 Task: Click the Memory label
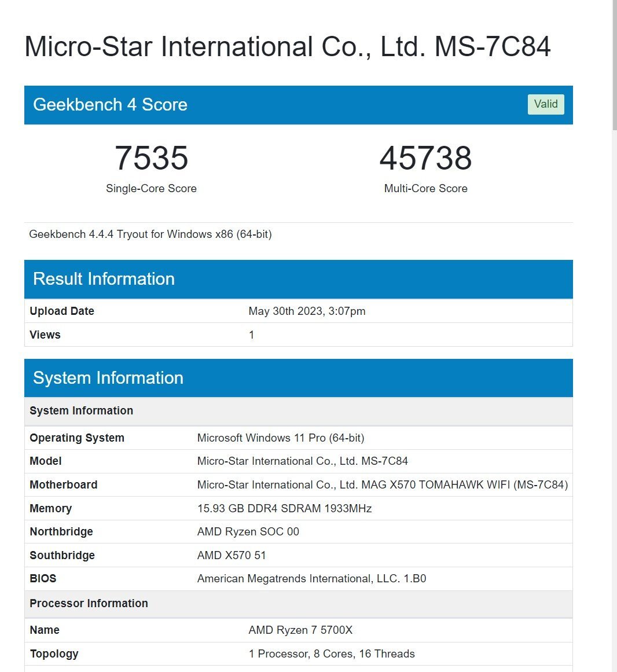pos(50,508)
